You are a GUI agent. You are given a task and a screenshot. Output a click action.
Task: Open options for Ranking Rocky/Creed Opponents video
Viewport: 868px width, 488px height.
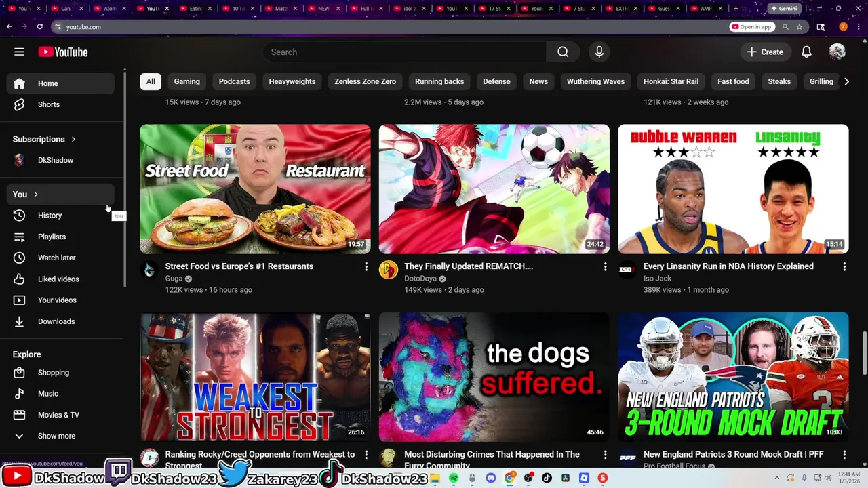coord(366,455)
